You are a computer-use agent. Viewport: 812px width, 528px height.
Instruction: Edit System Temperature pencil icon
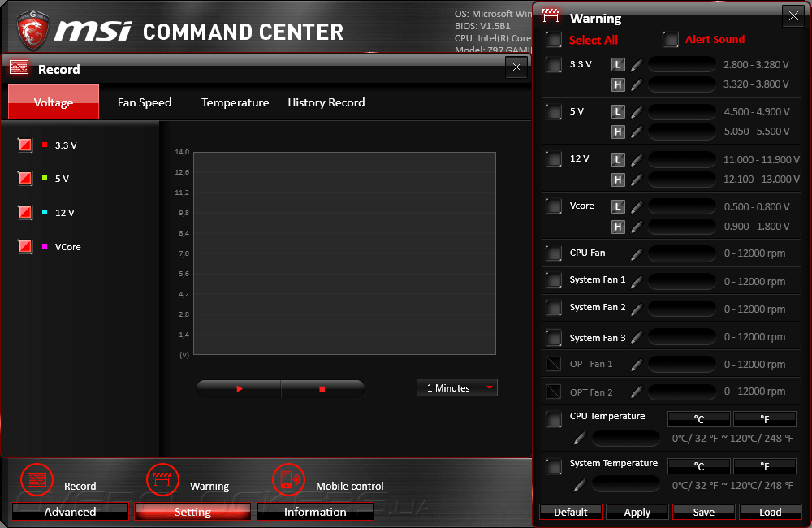(x=580, y=486)
